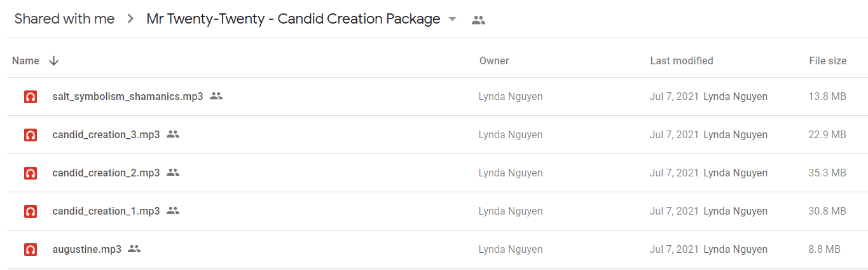The image size is (868, 270).
Task: Click the Owner column header
Action: [x=494, y=60]
